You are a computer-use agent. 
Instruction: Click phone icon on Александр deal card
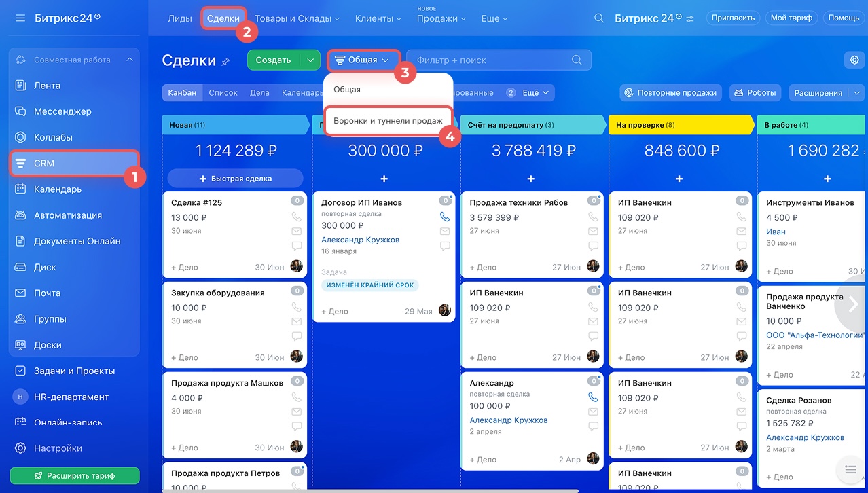tap(593, 398)
